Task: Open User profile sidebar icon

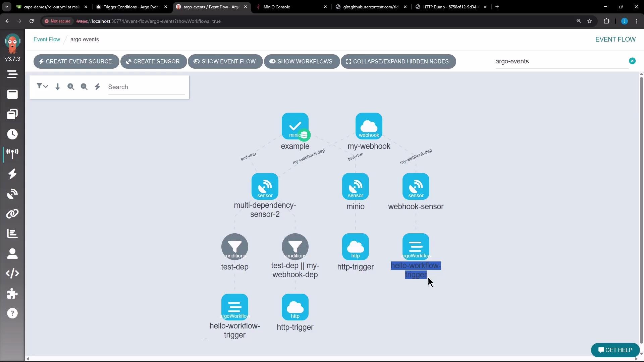Action: (x=12, y=253)
